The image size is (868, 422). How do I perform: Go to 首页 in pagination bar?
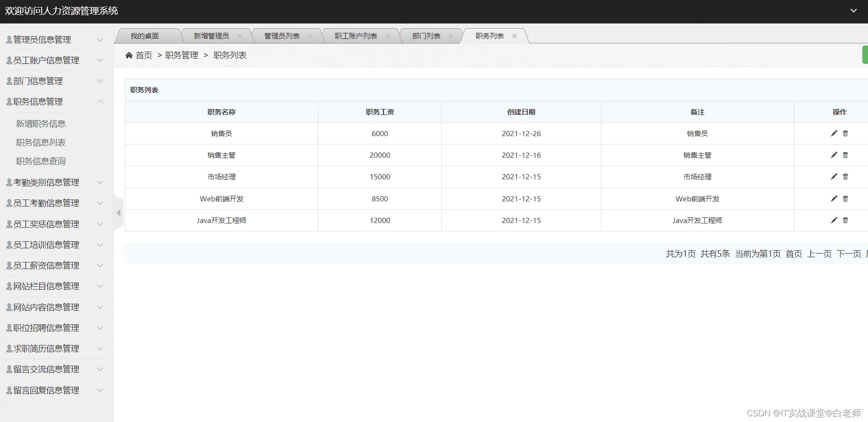(x=794, y=254)
